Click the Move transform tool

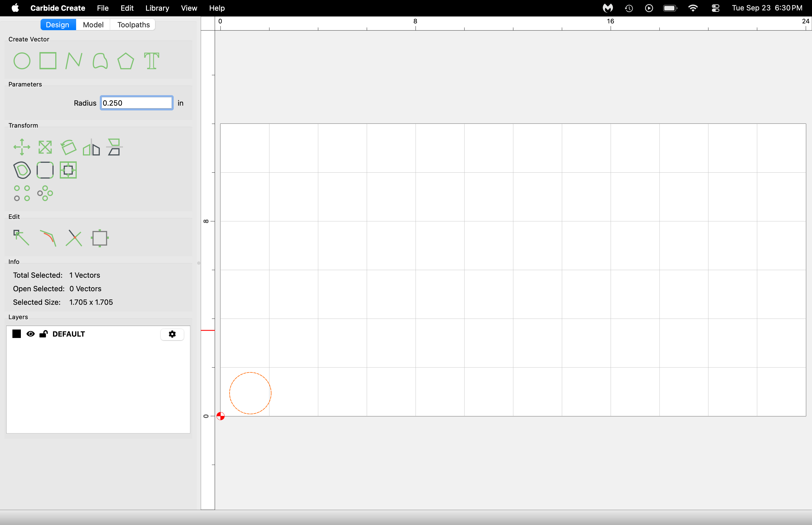coord(22,147)
